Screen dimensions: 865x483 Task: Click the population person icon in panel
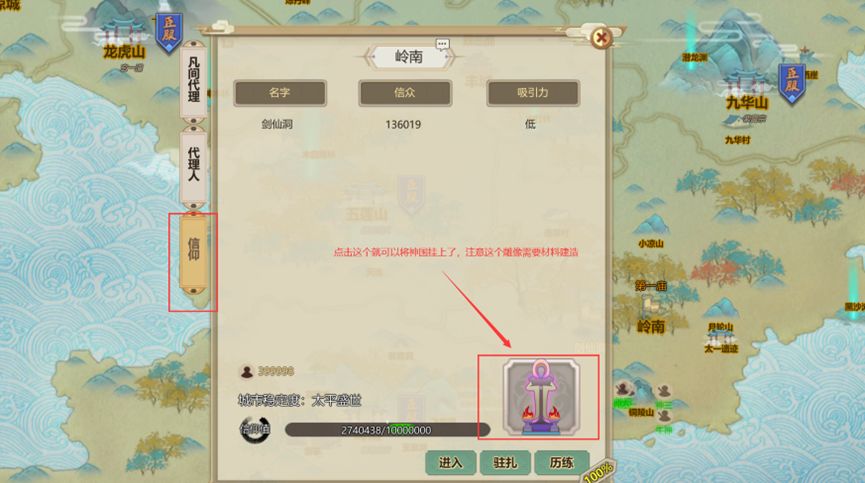coord(247,372)
